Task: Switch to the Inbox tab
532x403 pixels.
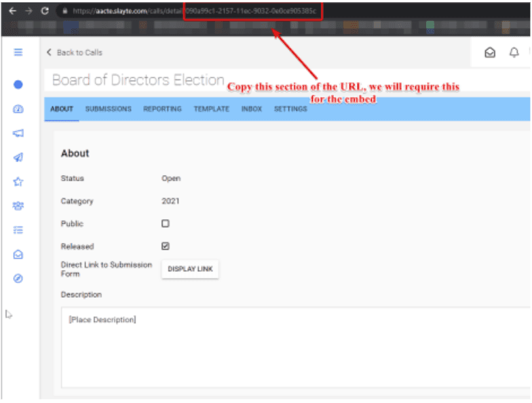Action: (x=251, y=109)
